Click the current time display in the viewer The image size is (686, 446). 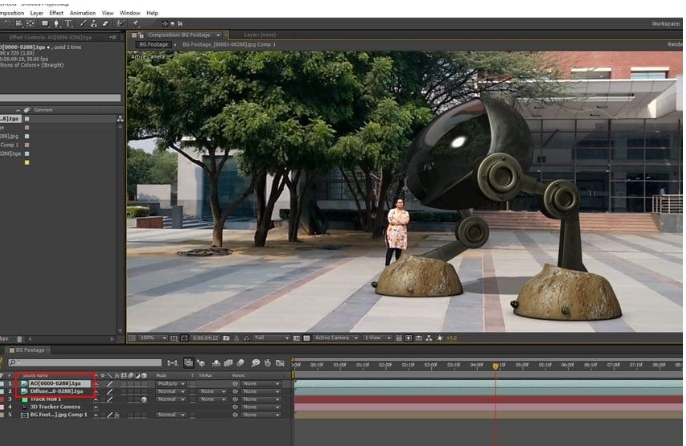(x=205, y=338)
